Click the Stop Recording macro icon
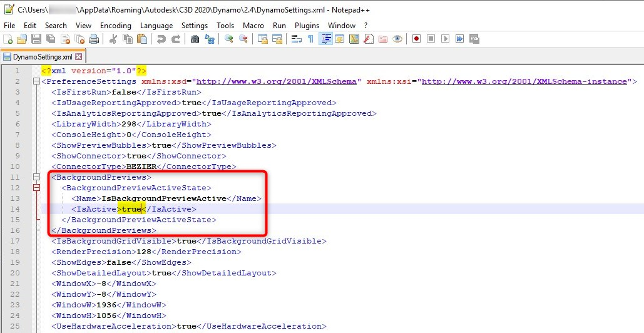This screenshot has width=644, height=333. (x=431, y=39)
